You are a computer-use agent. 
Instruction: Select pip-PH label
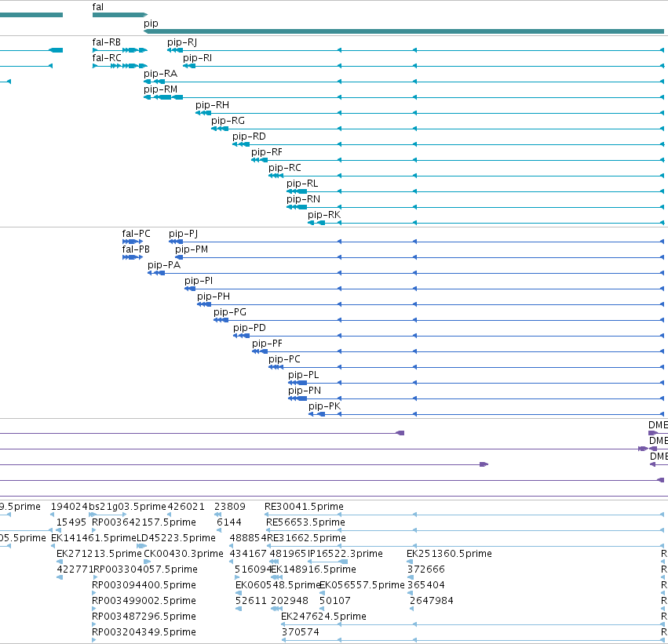point(214,297)
